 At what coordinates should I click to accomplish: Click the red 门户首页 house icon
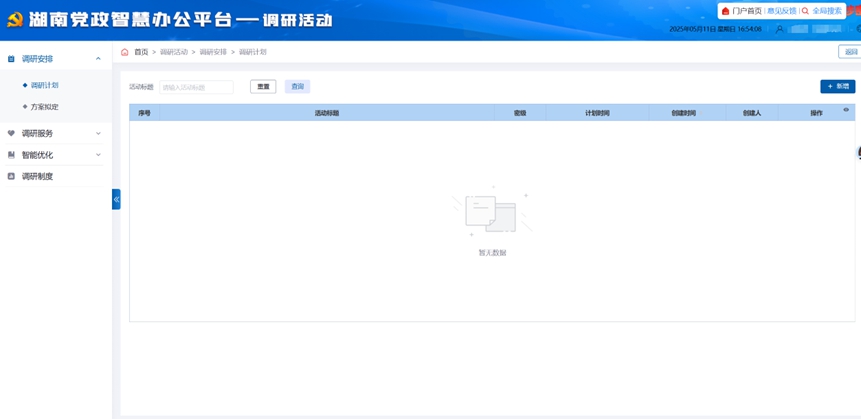725,11
